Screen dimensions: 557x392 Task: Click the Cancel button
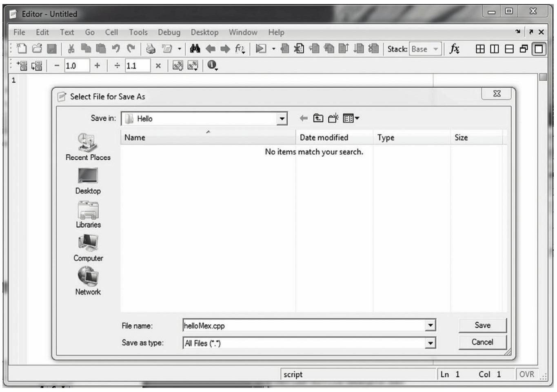point(483,342)
